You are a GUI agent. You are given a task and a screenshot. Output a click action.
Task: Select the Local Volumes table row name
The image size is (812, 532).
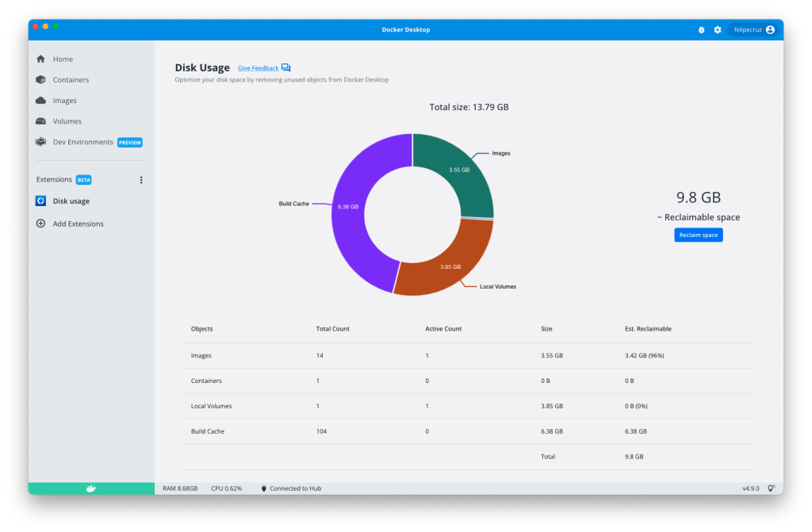211,406
